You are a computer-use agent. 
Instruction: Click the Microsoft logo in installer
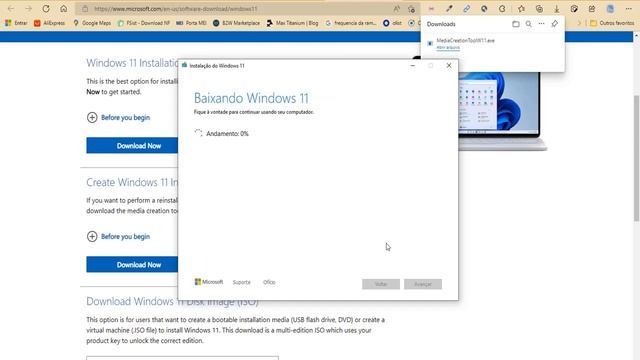[209, 282]
